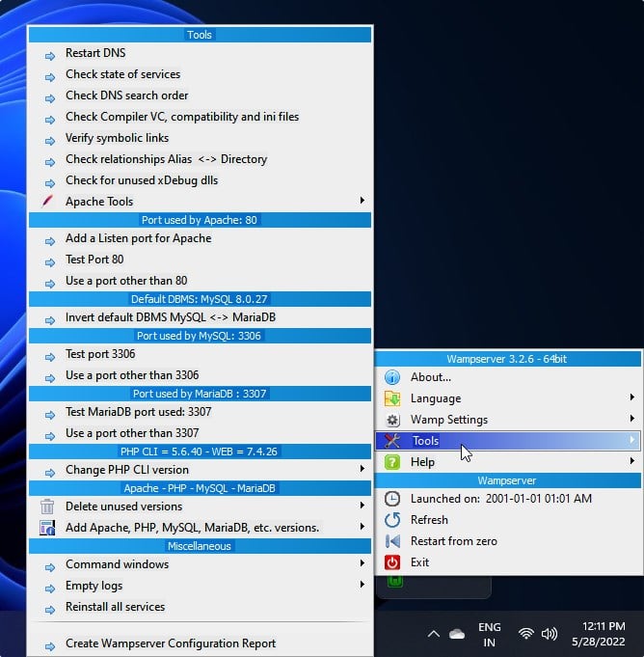This screenshot has width=644, height=657.
Task: Click the icon beside Add Apache, PHP, MySQL versions
Action: pyautogui.click(x=47, y=528)
